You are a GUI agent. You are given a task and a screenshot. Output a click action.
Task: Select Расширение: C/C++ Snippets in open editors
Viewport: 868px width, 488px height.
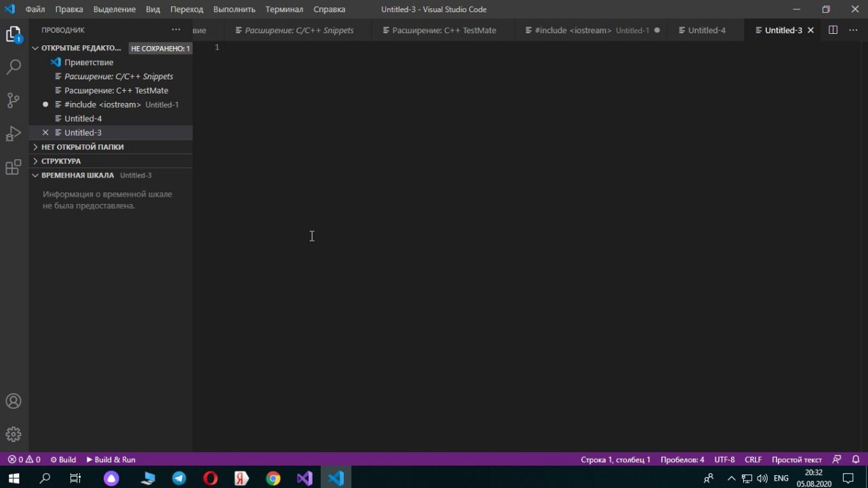tap(119, 77)
